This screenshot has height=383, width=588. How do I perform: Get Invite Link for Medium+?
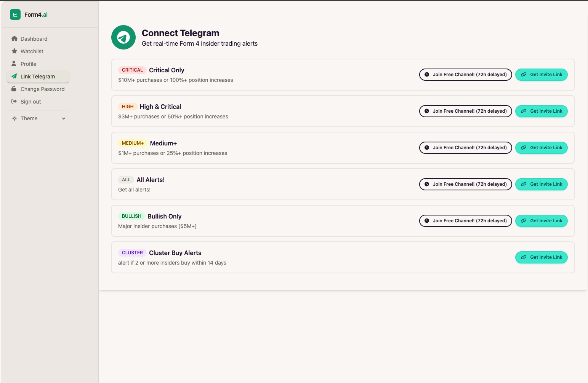(542, 148)
